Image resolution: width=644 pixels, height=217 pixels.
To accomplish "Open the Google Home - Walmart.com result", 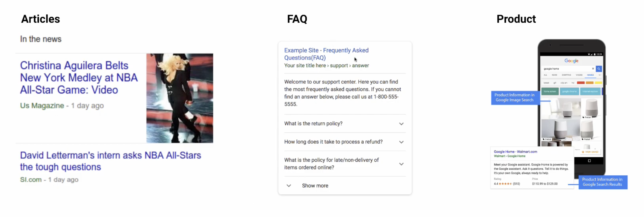I will point(515,152).
